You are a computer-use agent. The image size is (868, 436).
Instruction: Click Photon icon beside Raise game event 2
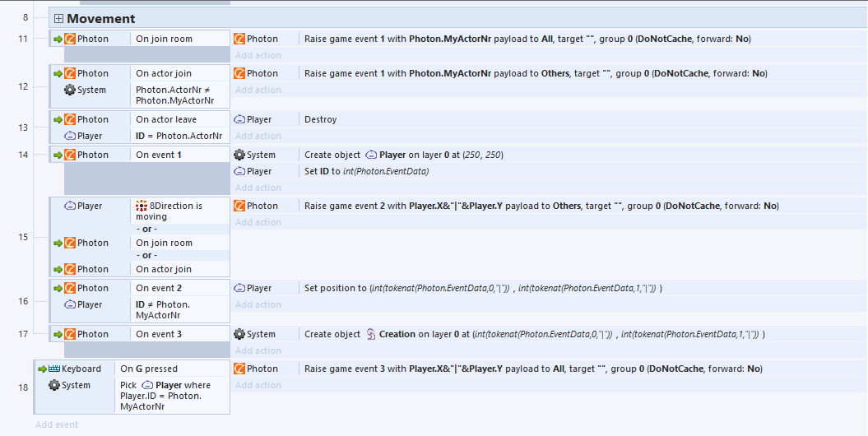tap(239, 206)
